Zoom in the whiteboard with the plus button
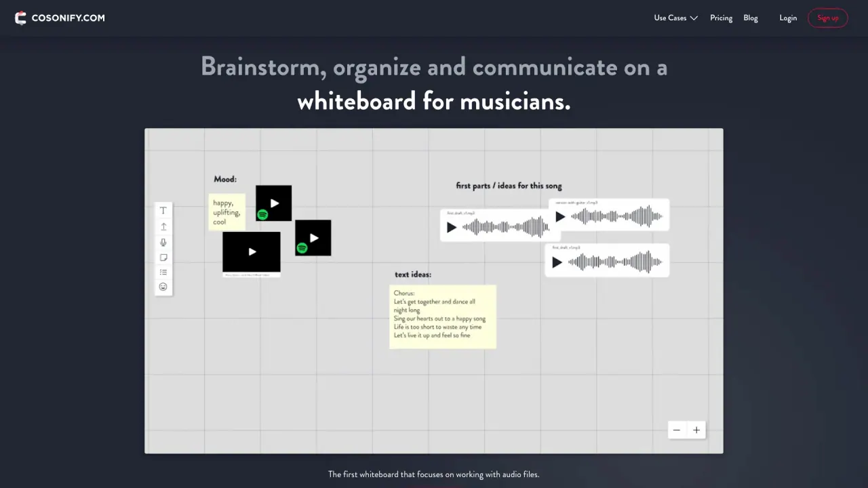The height and width of the screenshot is (488, 868). pyautogui.click(x=696, y=430)
